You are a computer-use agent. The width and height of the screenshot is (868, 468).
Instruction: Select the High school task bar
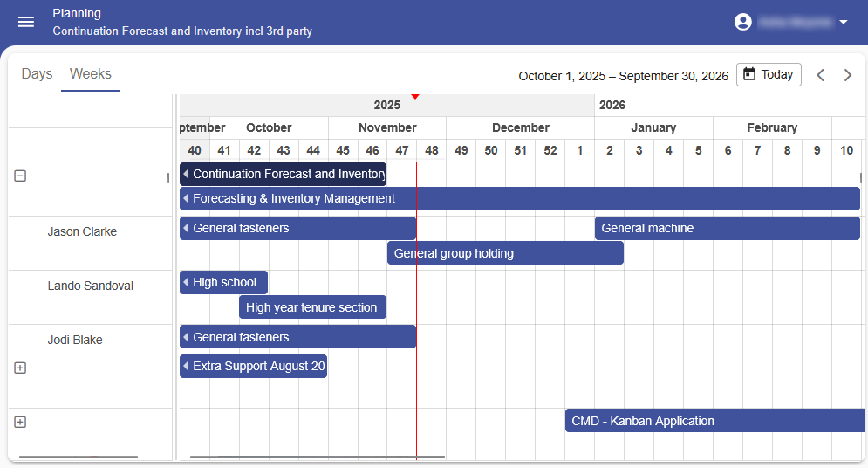(x=223, y=283)
